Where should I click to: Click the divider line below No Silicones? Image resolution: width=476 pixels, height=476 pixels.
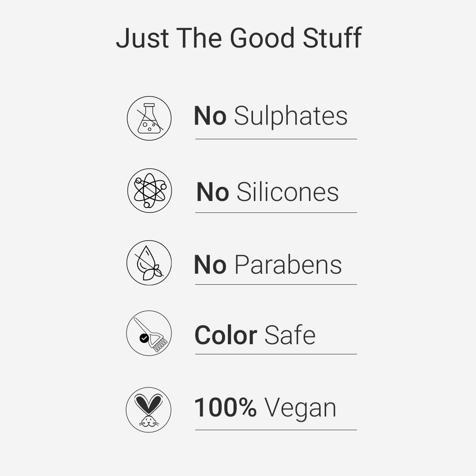[x=276, y=212]
